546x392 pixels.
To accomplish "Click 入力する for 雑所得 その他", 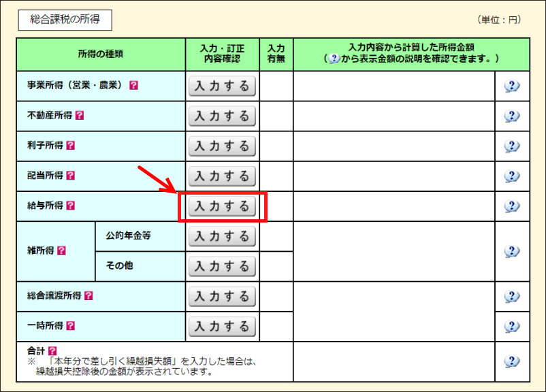I will click(x=222, y=266).
